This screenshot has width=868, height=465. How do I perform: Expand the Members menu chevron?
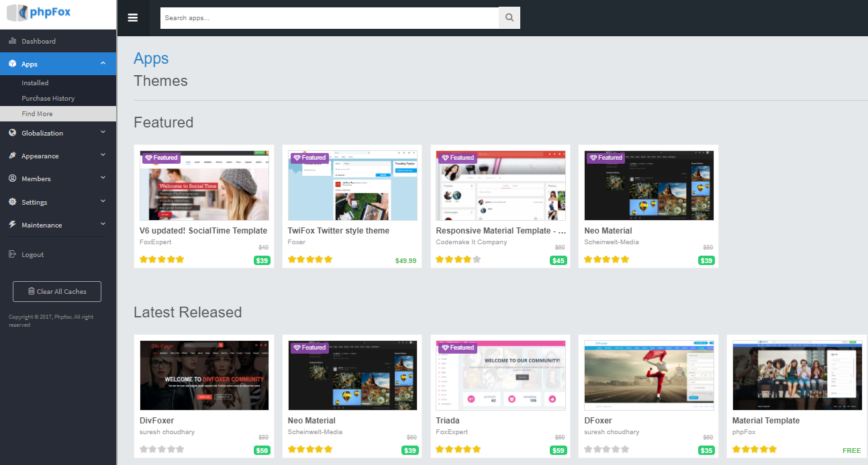pyautogui.click(x=103, y=178)
